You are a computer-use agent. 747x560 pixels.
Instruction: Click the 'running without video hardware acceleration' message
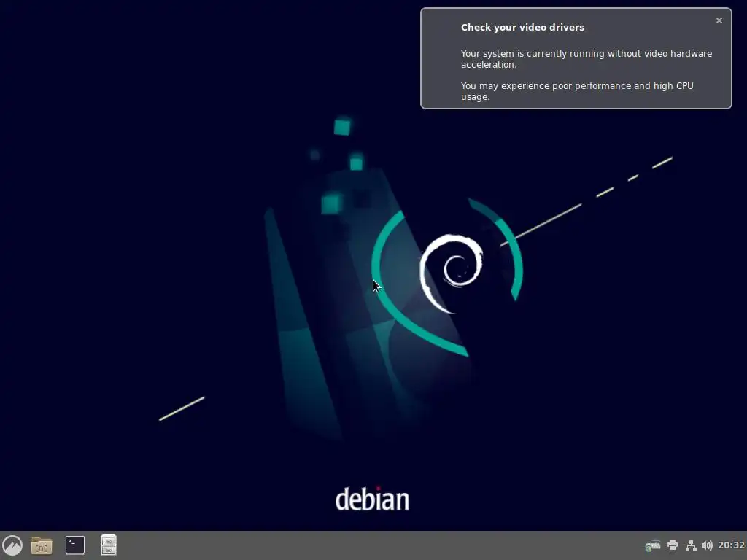(587, 59)
